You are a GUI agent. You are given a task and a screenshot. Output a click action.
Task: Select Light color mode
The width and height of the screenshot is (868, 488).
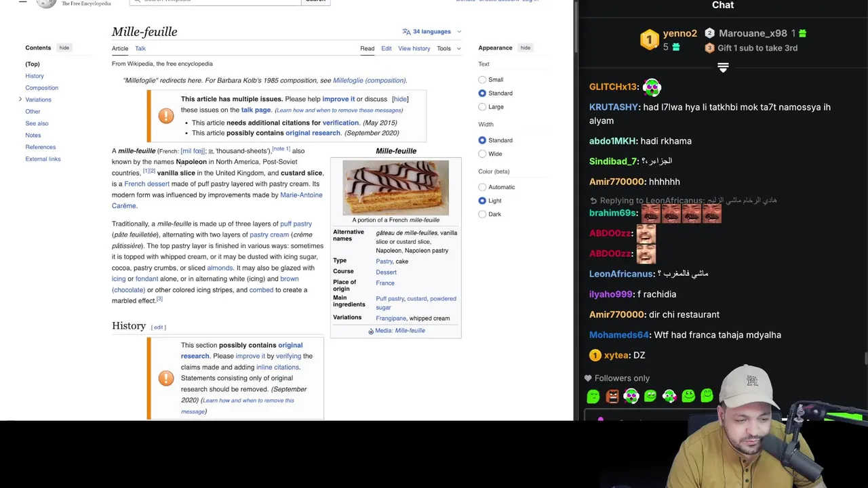(x=482, y=201)
